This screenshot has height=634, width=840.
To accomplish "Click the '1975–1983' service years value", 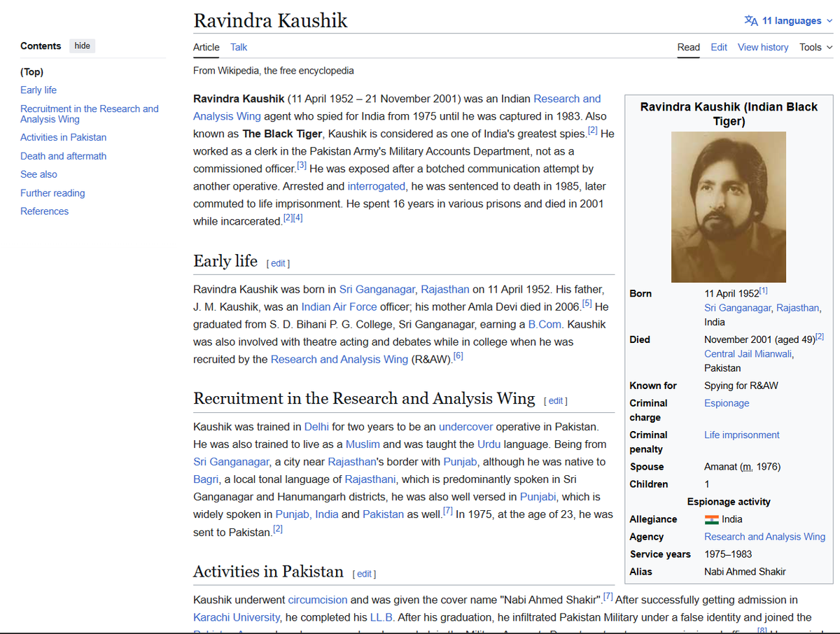I will point(728,555).
